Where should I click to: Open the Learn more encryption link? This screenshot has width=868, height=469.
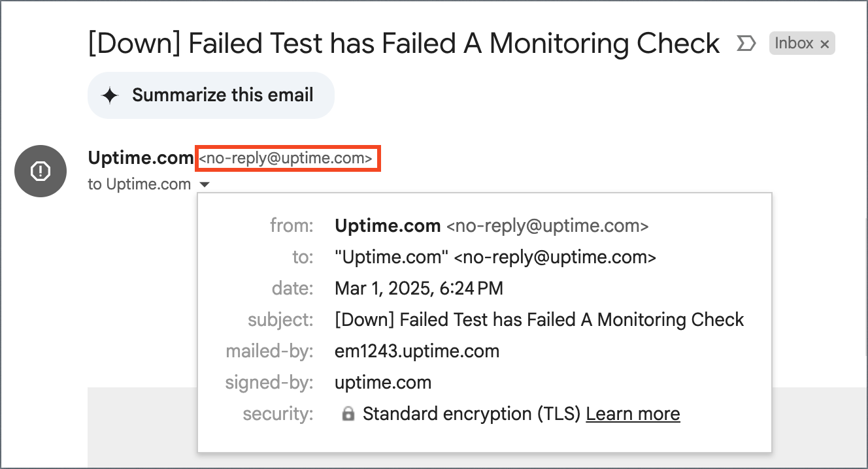tap(633, 413)
